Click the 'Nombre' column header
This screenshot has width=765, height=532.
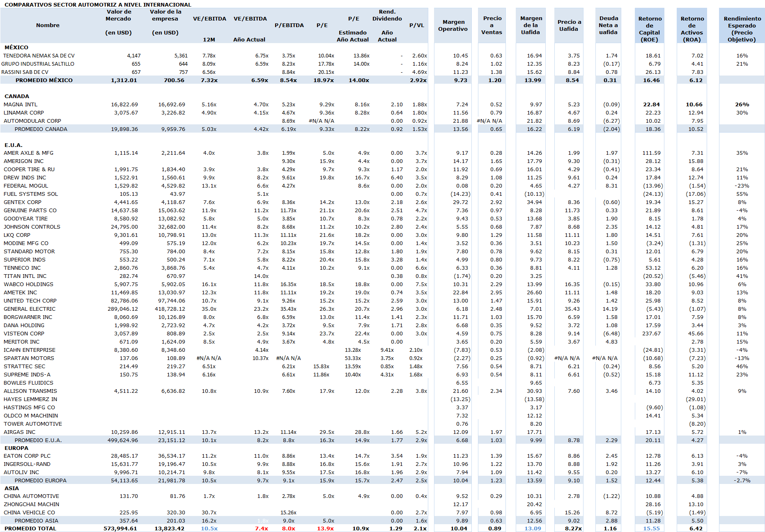tap(48, 25)
